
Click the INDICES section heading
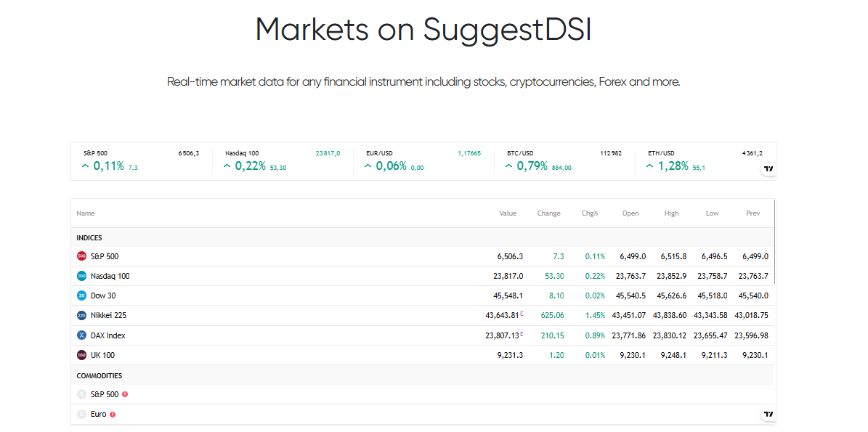click(x=89, y=238)
